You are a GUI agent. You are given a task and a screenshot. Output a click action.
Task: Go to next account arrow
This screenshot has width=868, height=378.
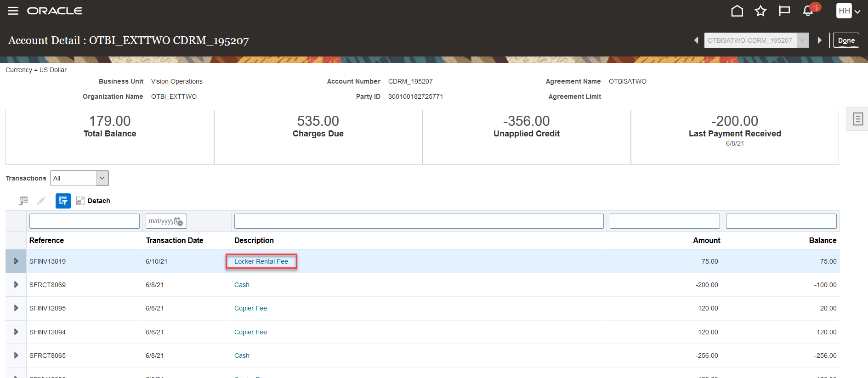point(820,40)
